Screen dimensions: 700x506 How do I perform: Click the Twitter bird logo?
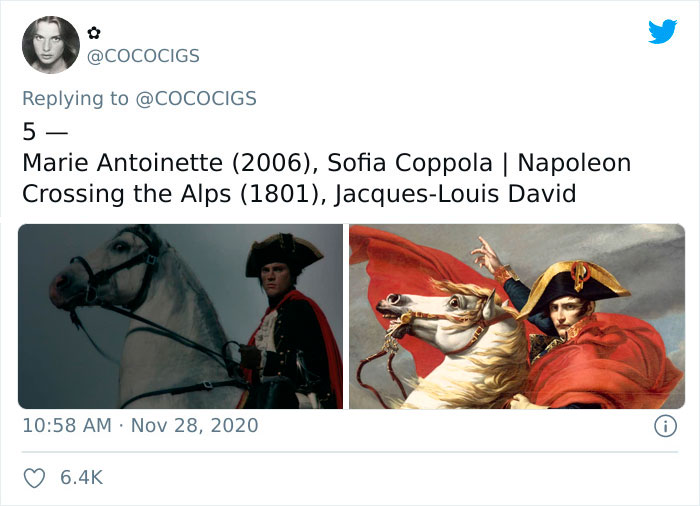[662, 32]
